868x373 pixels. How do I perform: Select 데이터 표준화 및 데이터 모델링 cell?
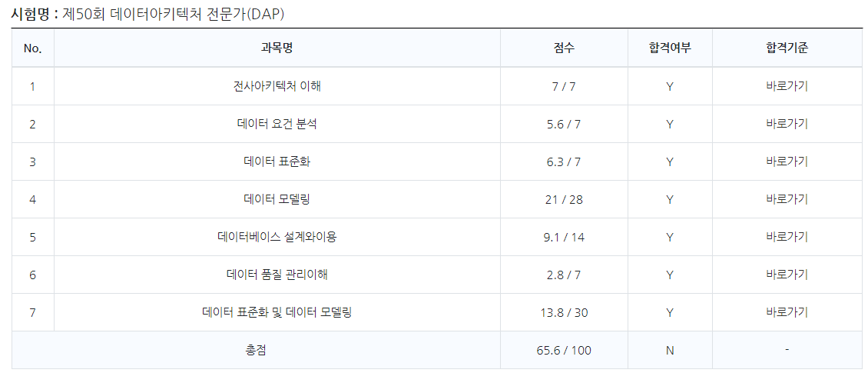(x=277, y=312)
